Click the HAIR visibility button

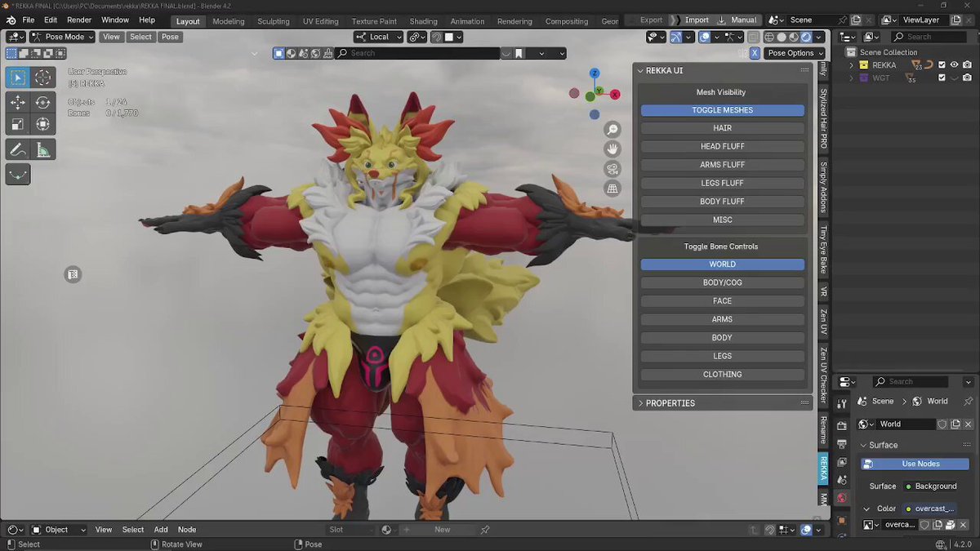point(723,128)
